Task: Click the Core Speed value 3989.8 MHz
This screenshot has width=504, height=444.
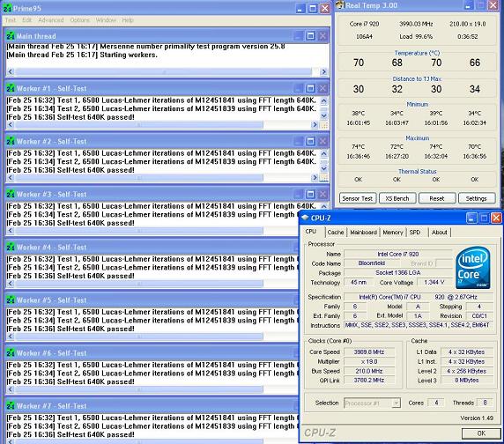Action: click(369, 352)
